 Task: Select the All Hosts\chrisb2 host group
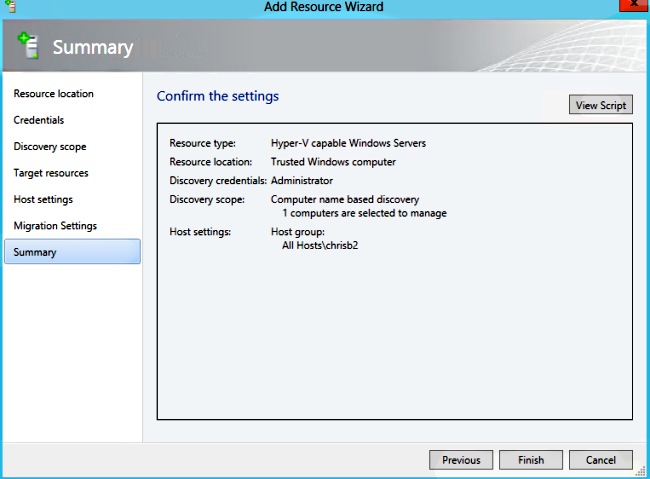point(320,246)
